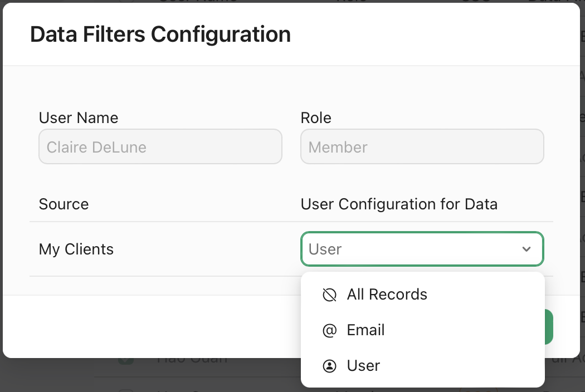The image size is (585, 392).
Task: Click the Data Filters Configuration title
Action: [160, 34]
